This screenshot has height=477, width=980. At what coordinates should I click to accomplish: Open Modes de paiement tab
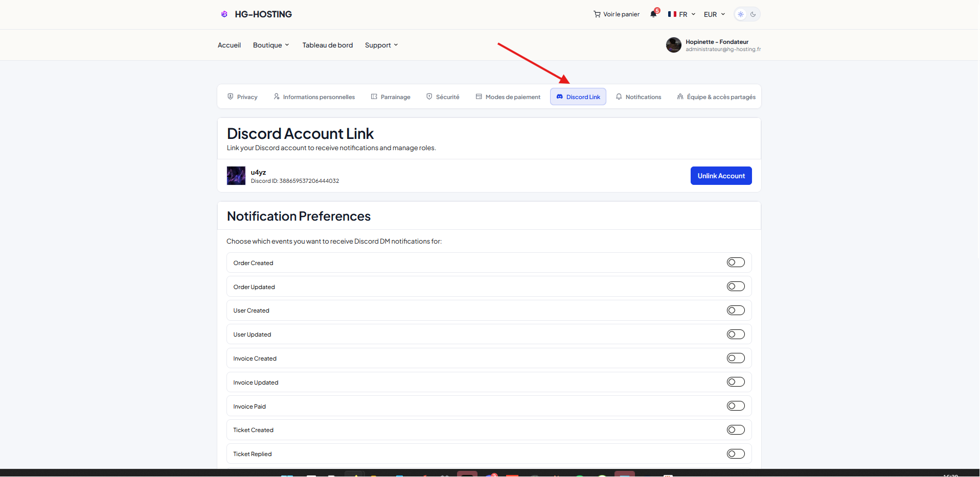(x=508, y=97)
